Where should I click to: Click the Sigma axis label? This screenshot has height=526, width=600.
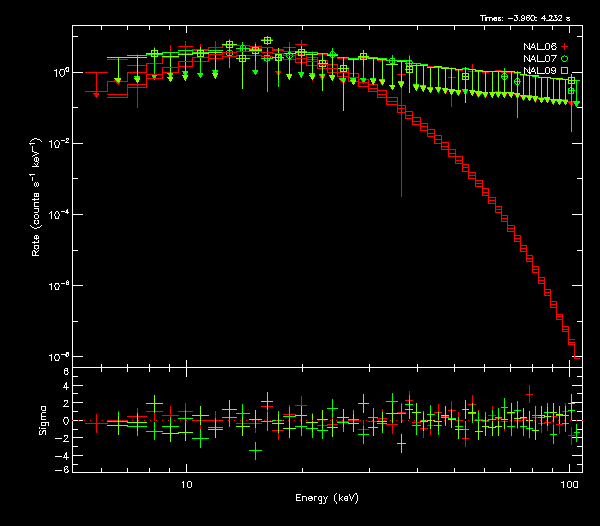pyautogui.click(x=43, y=421)
